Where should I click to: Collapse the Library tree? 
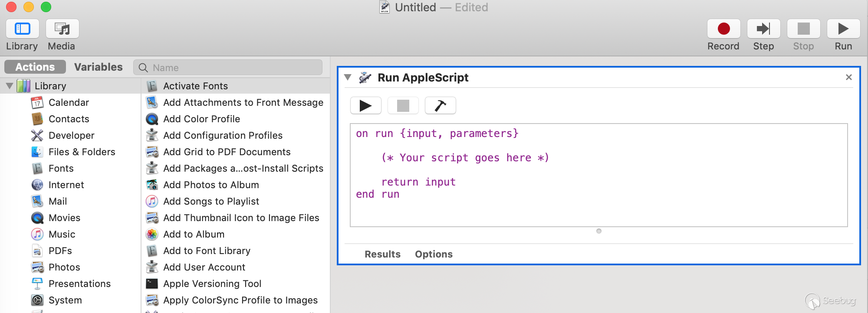point(10,86)
